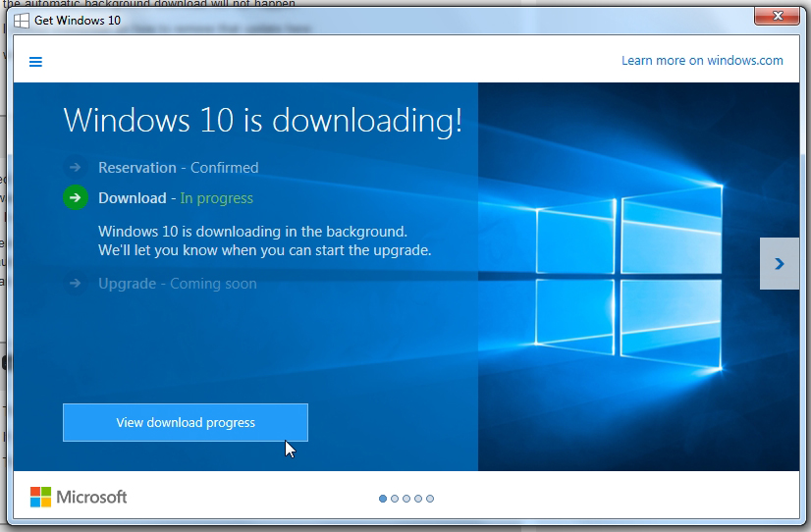Click the Upgrade step arrow icon
Image resolution: width=811 pixels, height=532 pixels.
pos(76,283)
